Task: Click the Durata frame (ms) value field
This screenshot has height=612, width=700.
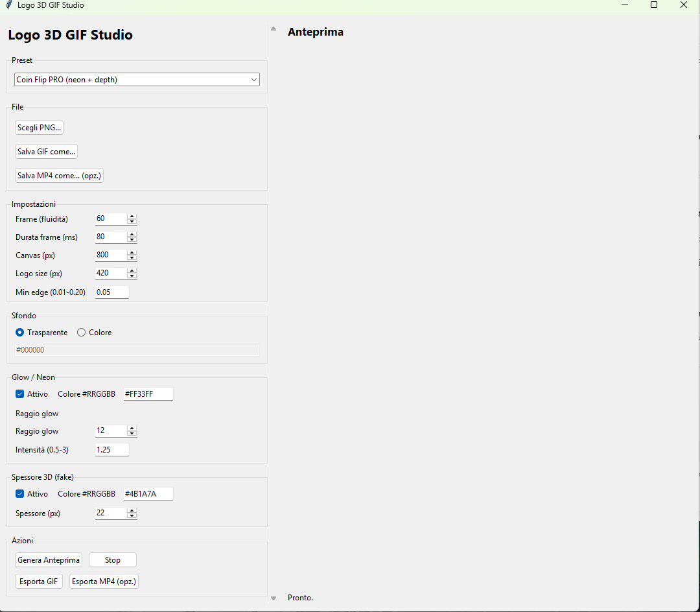Action: (111, 237)
